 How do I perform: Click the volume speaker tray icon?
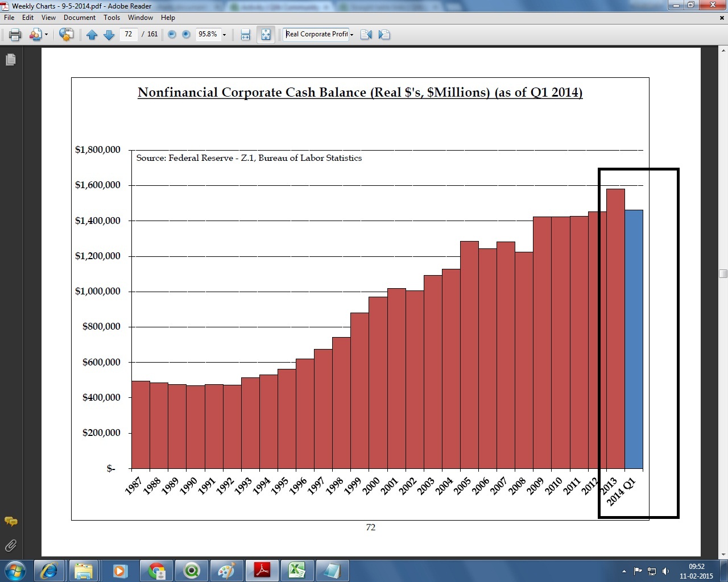point(665,571)
